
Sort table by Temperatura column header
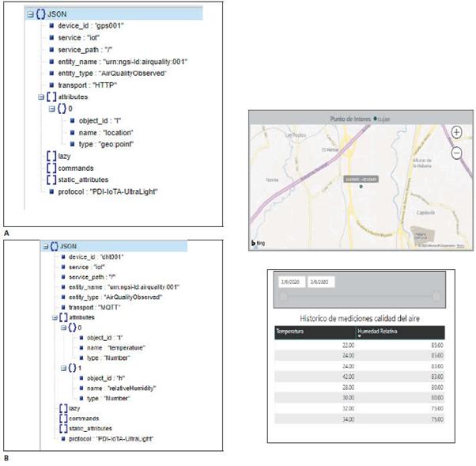coord(290,332)
